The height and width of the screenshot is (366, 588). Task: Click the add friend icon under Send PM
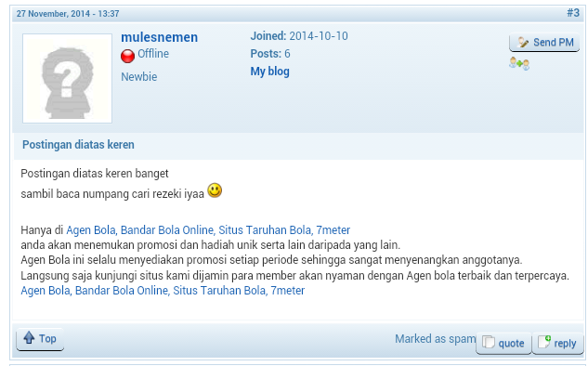519,64
